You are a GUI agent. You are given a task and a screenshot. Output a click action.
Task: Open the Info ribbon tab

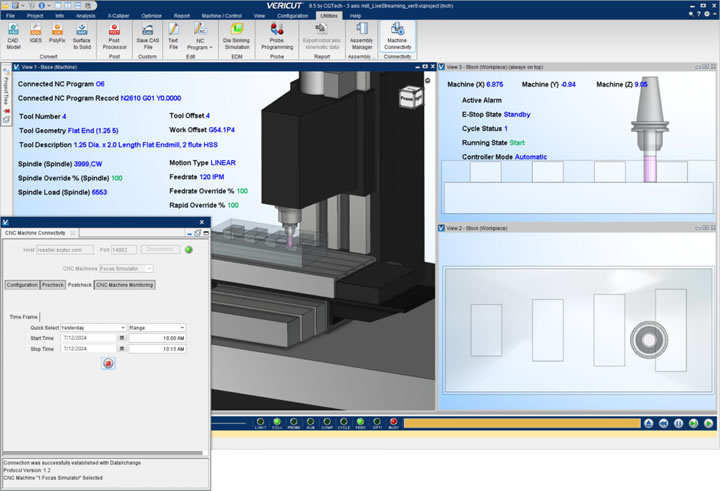click(x=60, y=16)
